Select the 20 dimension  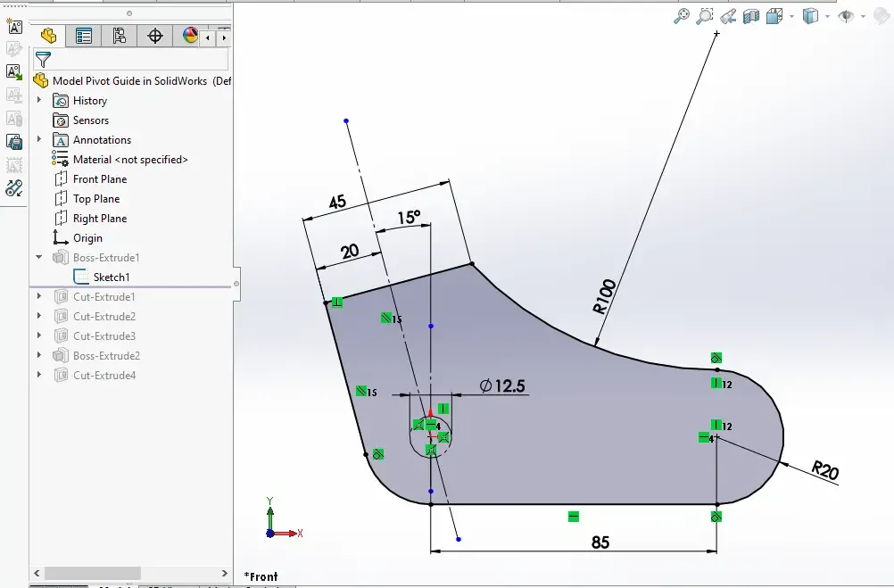click(x=350, y=251)
